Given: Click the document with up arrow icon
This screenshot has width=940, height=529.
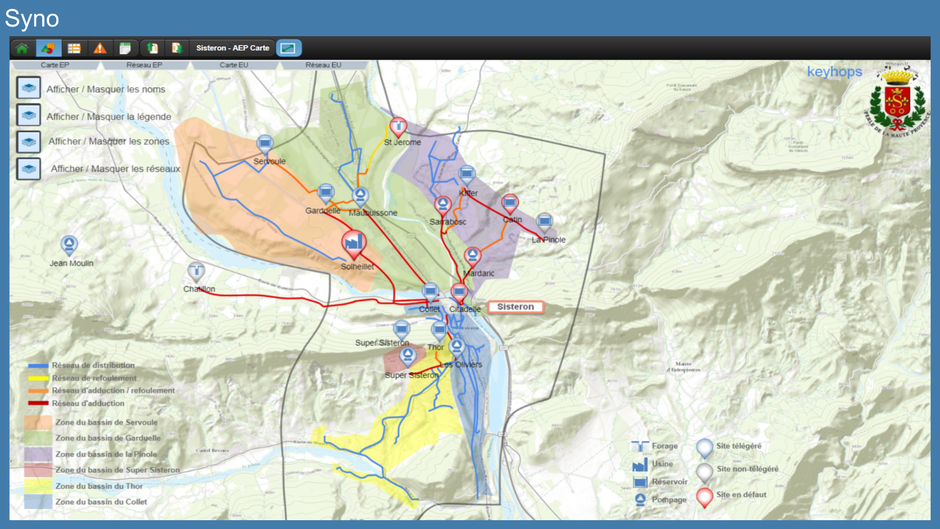Looking at the screenshot, I should tap(153, 48).
